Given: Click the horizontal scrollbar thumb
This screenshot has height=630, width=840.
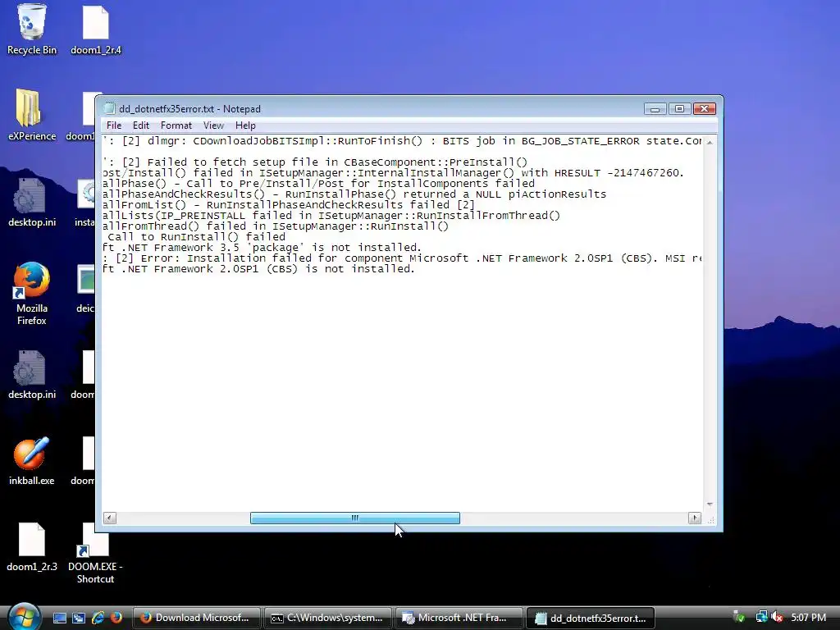Looking at the screenshot, I should pyautogui.click(x=354, y=518).
